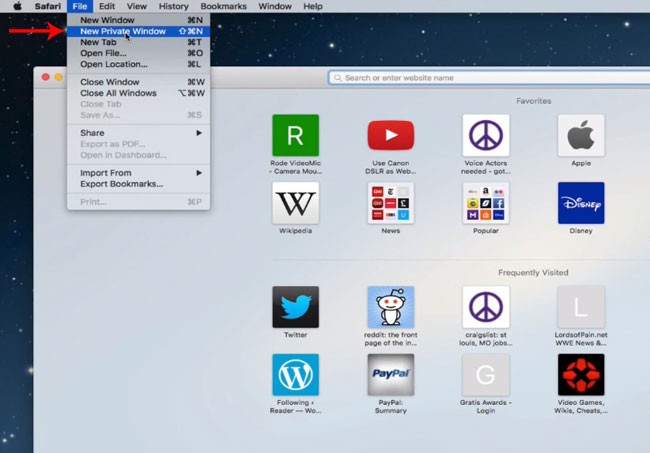Select New Private Window
650x453 pixels.
tap(122, 31)
